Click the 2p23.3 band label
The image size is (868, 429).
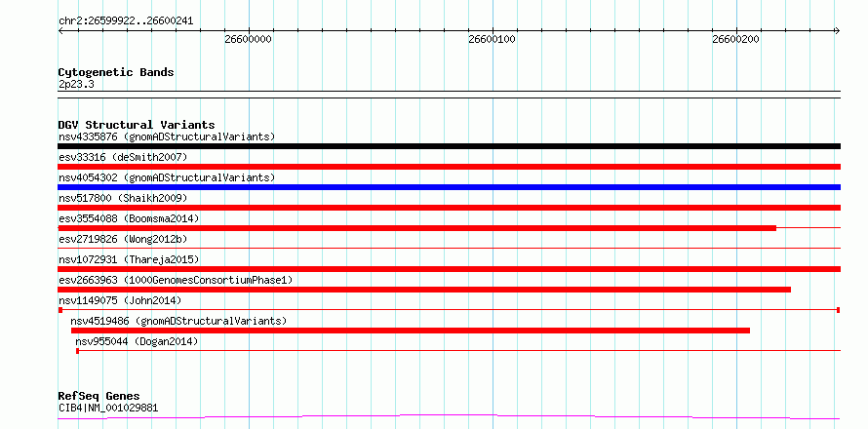[x=76, y=84]
